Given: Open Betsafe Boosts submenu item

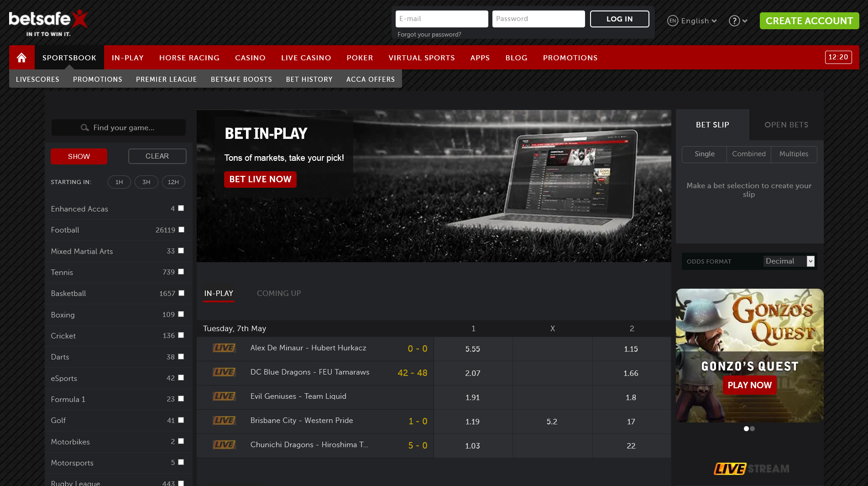Looking at the screenshot, I should pyautogui.click(x=241, y=79).
